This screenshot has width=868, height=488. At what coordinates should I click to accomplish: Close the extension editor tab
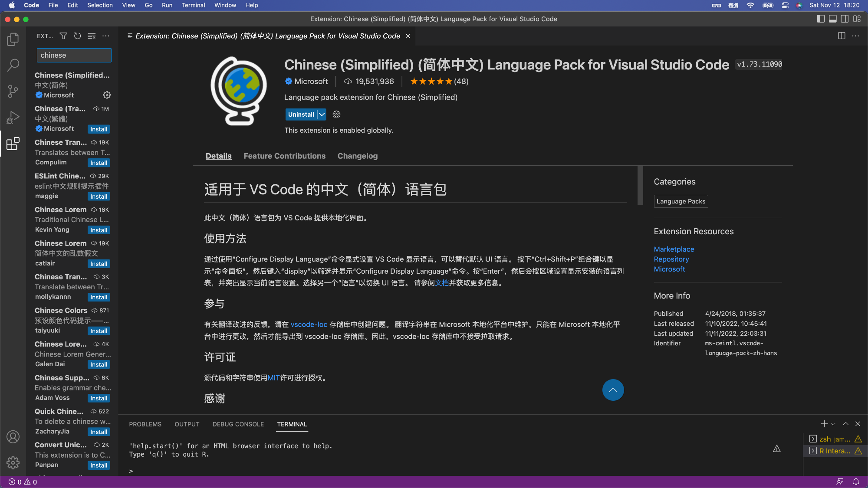click(408, 36)
